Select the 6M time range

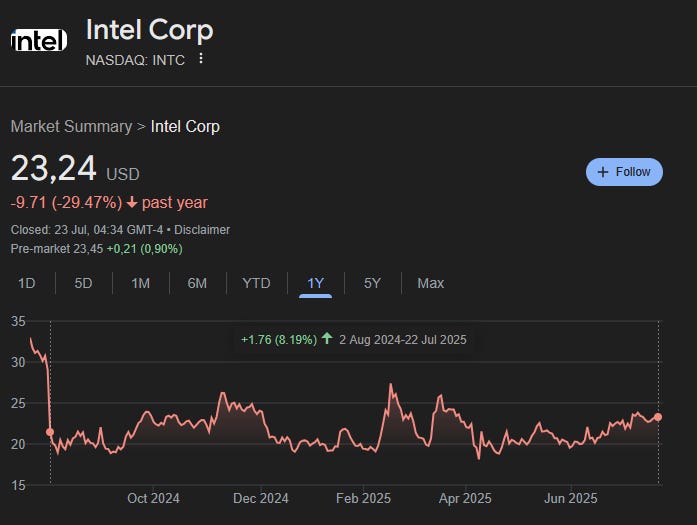click(197, 283)
